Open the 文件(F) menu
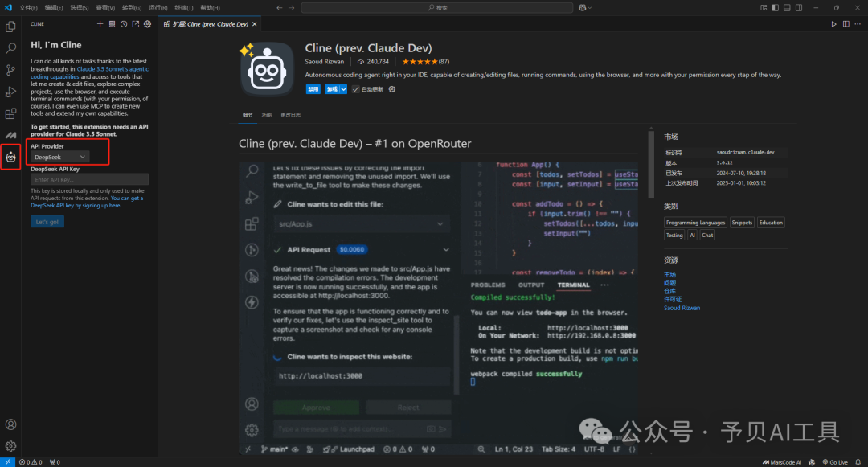Viewport: 868px width, 467px height. 28,8
